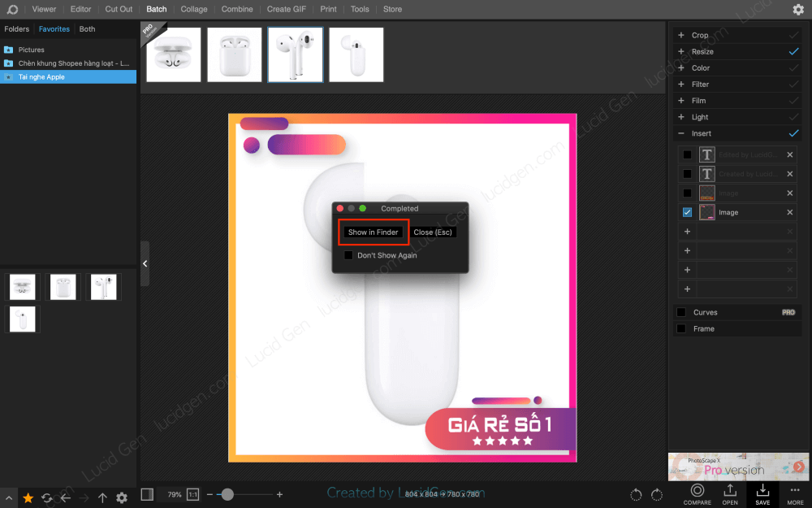Remove the 'Created by Lucid...' text item
The width and height of the screenshot is (812, 508).
790,174
